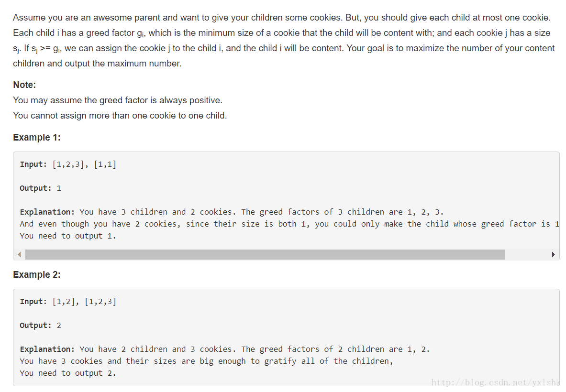Click the scrollbar track right of the thumb
The height and width of the screenshot is (392, 566).
pyautogui.click(x=527, y=255)
